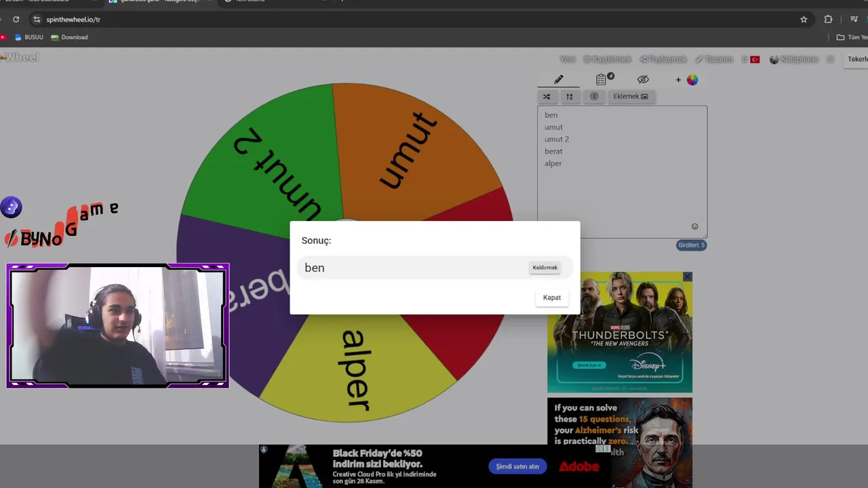Open the browser extensions puzzle icon
Image resolution: width=868 pixels, height=488 pixels.
point(828,20)
